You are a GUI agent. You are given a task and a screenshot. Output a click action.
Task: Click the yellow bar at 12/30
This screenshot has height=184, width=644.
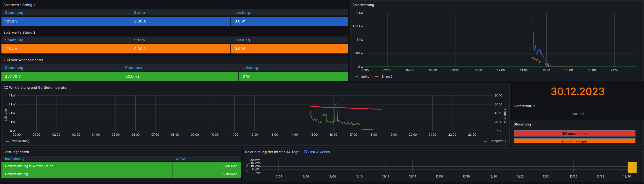click(632, 167)
